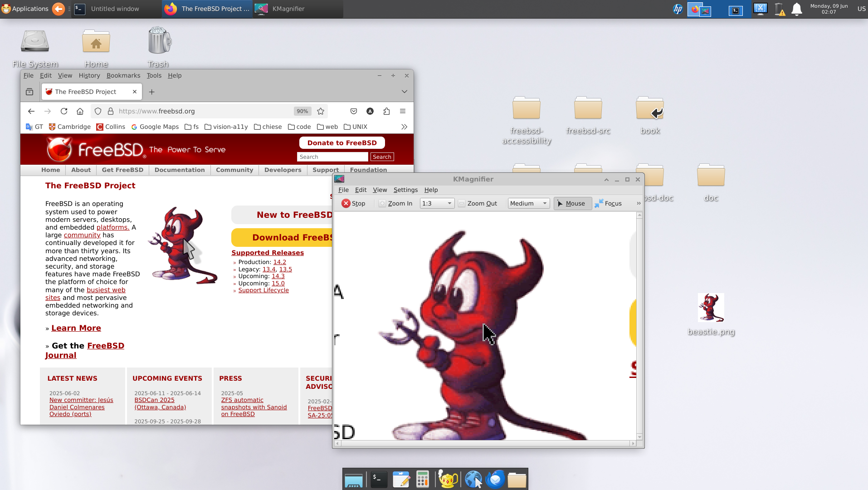Click Firefox back arrow button
The height and width of the screenshot is (490, 868).
[x=31, y=111]
